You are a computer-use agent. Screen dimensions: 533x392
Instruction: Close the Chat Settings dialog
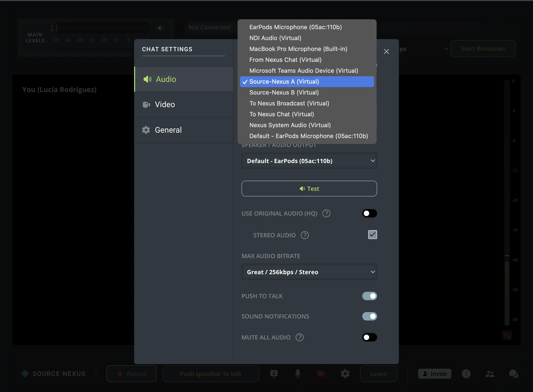point(386,51)
